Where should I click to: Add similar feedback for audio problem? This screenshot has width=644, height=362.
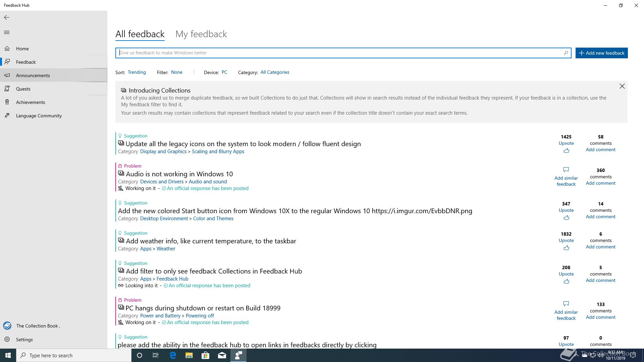pos(566,181)
